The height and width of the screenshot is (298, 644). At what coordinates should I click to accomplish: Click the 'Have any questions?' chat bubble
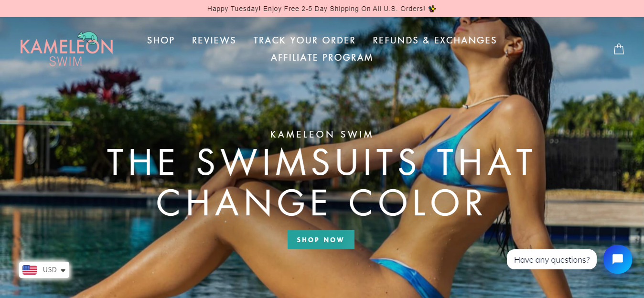552,259
